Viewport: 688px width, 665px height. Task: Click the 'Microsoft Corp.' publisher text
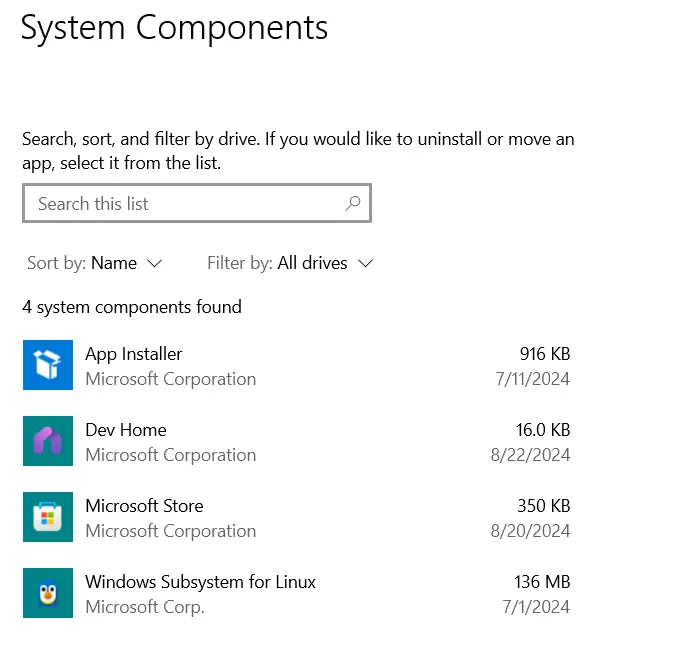click(x=144, y=607)
